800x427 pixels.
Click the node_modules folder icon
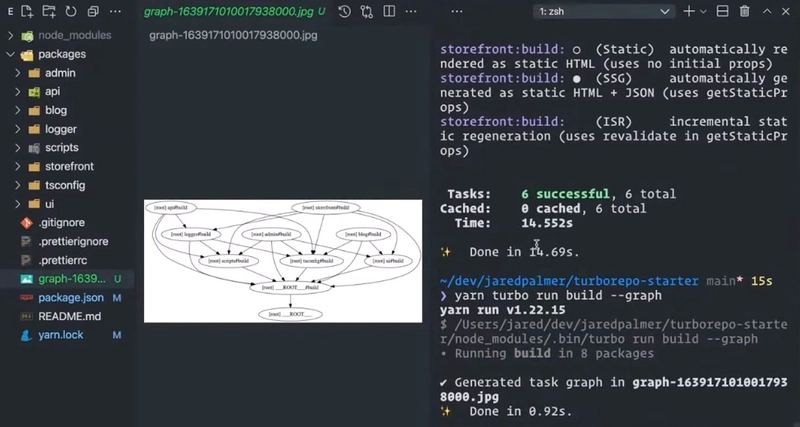tap(27, 36)
